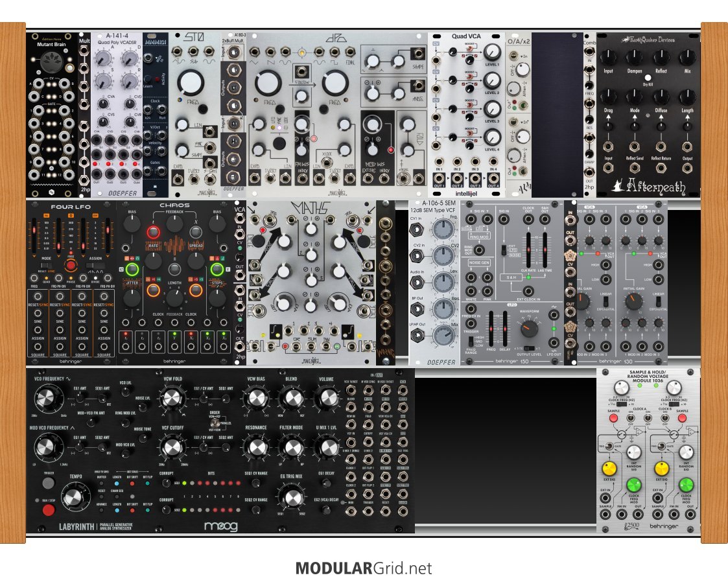Select the Filter Mode knob
The height and width of the screenshot is (582, 728).
[x=292, y=447]
